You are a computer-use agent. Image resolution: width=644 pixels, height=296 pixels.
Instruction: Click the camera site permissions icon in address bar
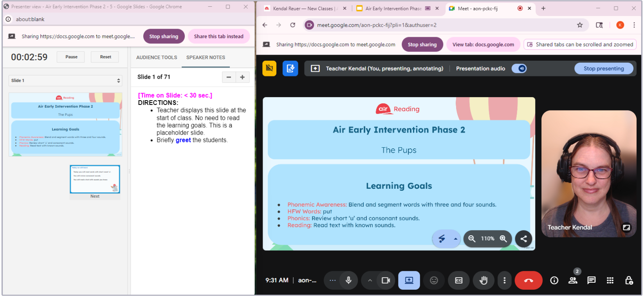coord(309,25)
